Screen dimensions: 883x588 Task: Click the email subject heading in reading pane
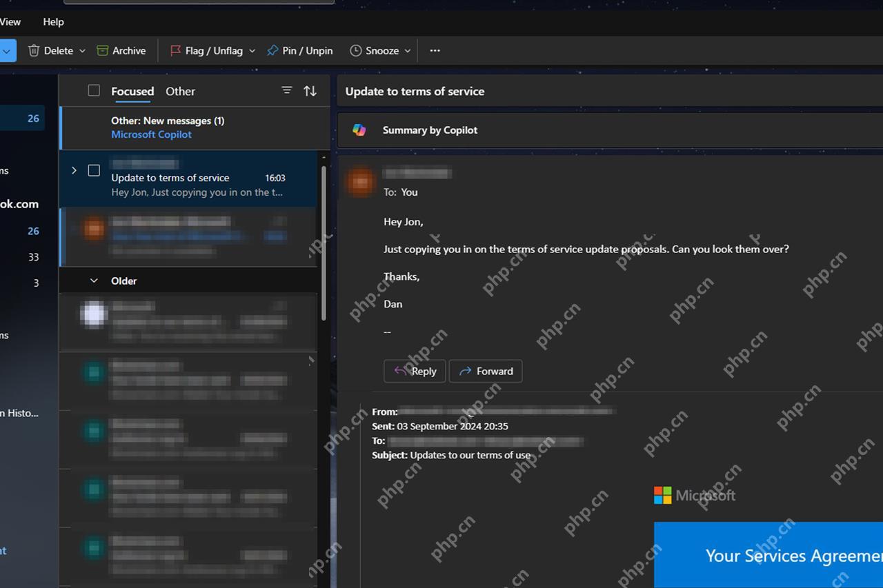[415, 91]
